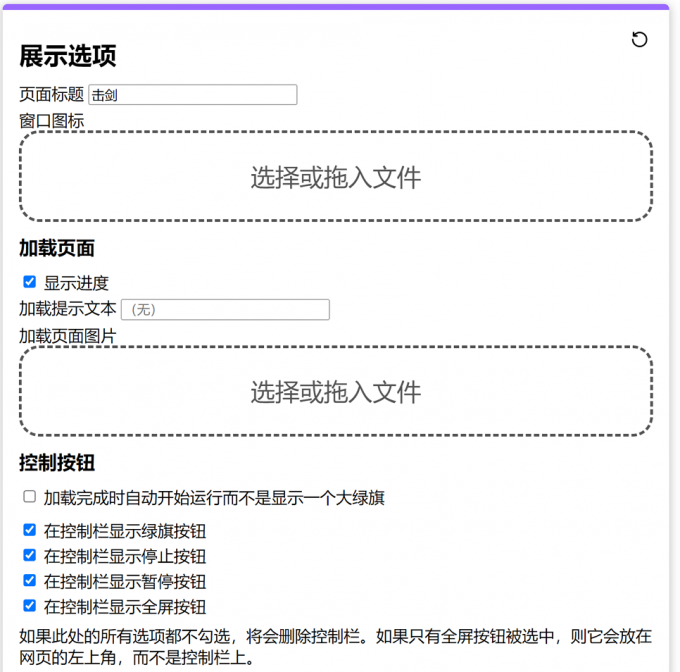The width and height of the screenshot is (680, 672).
Task: Click the reset options circular arrow icon
Action: (x=639, y=39)
